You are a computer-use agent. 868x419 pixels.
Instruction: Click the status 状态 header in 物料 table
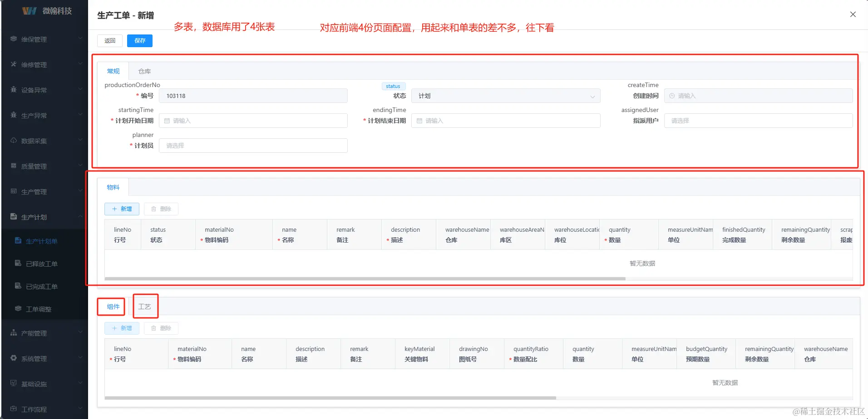[168, 235]
